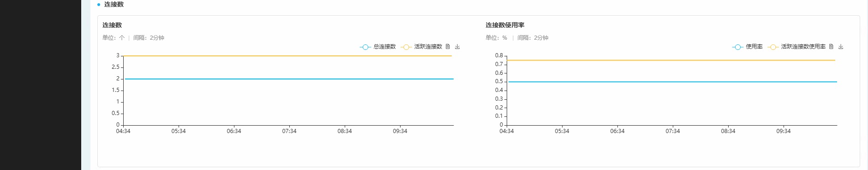Select the 连接数 section header with bullet
Image resolution: width=868 pixels, height=170 pixels.
coord(111,4)
